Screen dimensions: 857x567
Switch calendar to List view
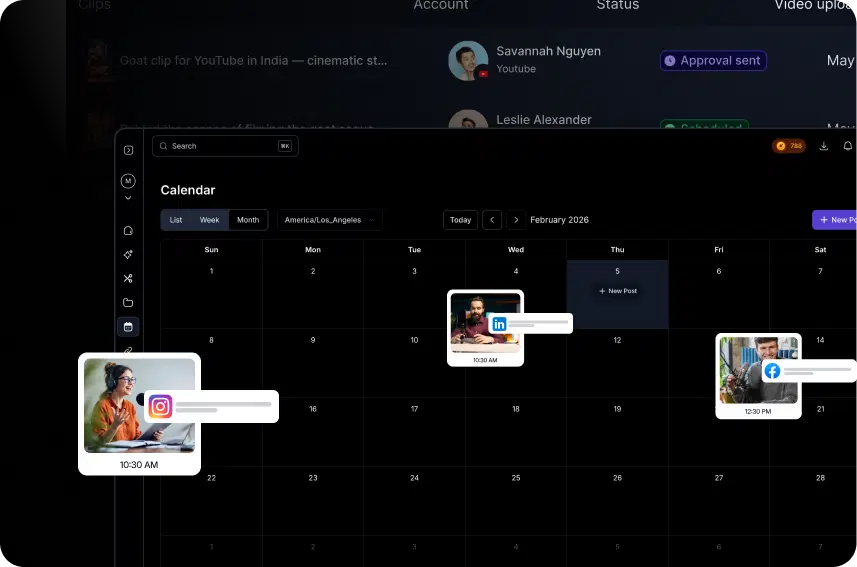176,220
